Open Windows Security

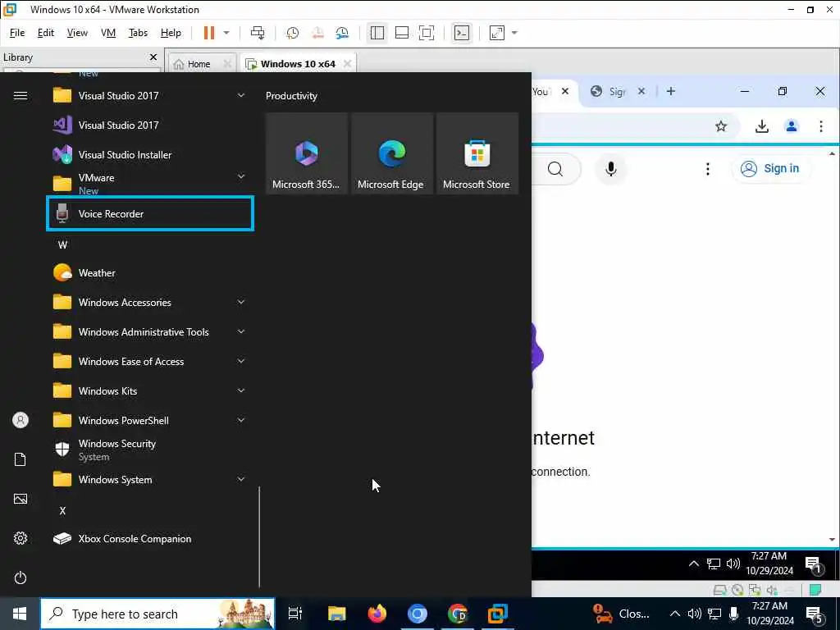pyautogui.click(x=150, y=450)
